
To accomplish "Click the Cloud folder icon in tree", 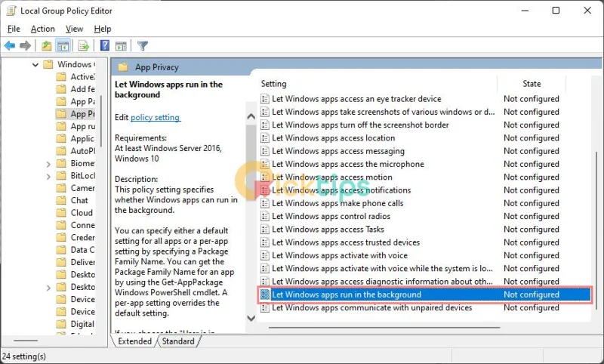I will [x=61, y=213].
